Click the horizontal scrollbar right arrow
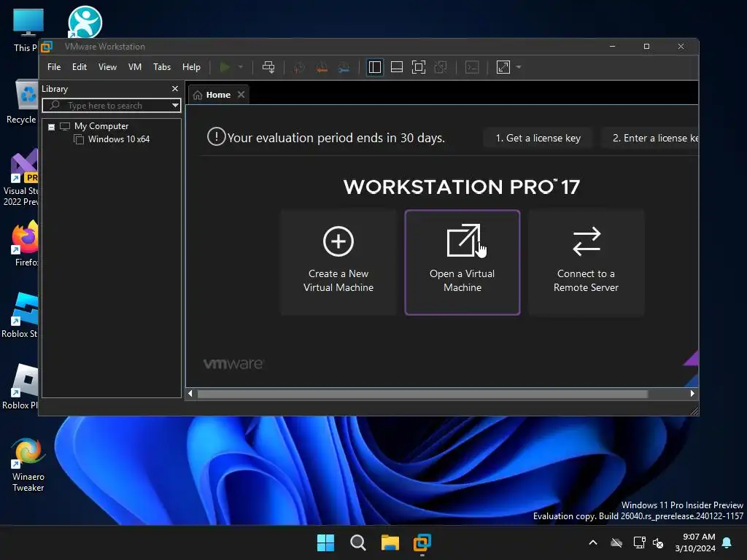This screenshot has width=747, height=560. coord(692,393)
